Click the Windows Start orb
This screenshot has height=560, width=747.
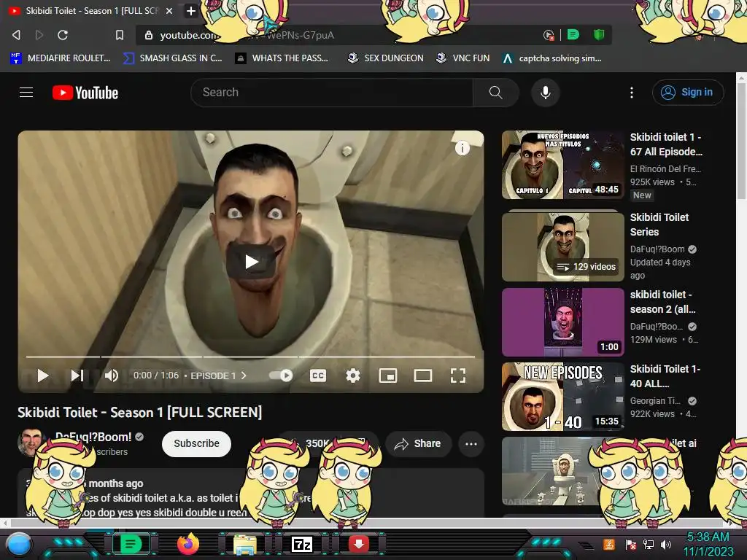point(19,544)
